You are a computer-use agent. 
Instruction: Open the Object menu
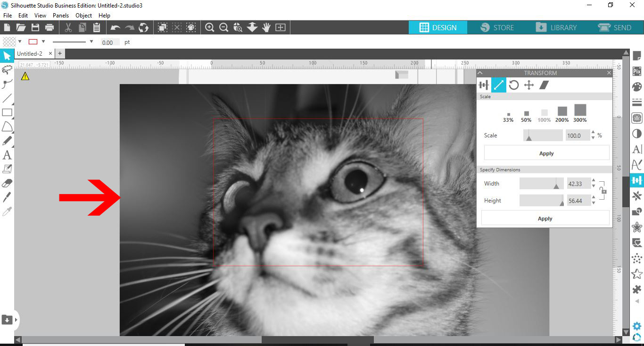(84, 16)
